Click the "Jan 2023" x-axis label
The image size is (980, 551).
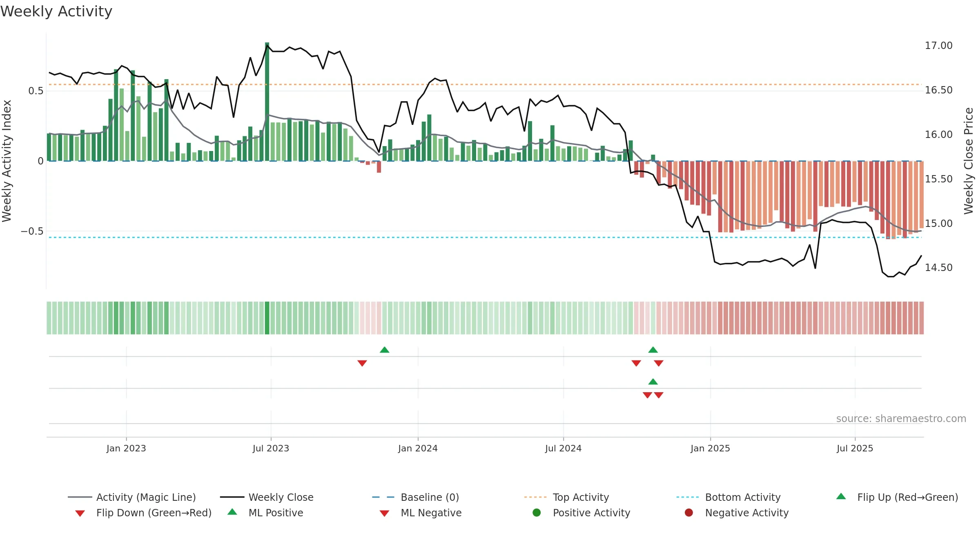point(126,448)
